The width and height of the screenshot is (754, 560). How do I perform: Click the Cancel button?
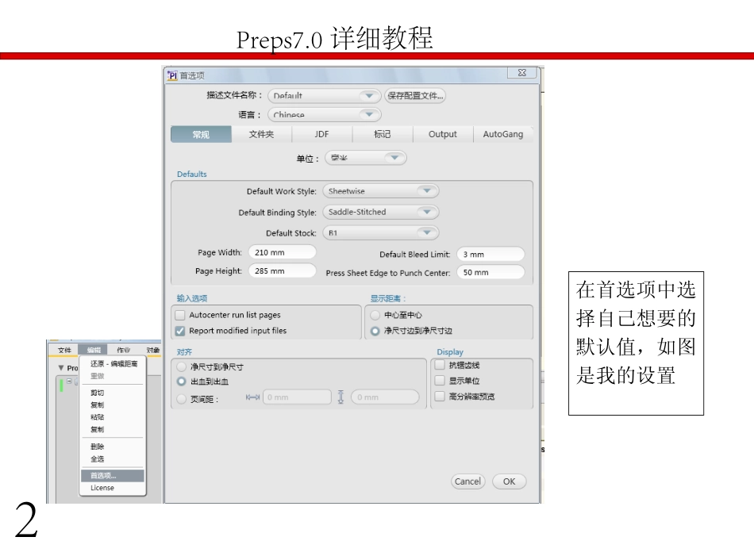coord(468,481)
